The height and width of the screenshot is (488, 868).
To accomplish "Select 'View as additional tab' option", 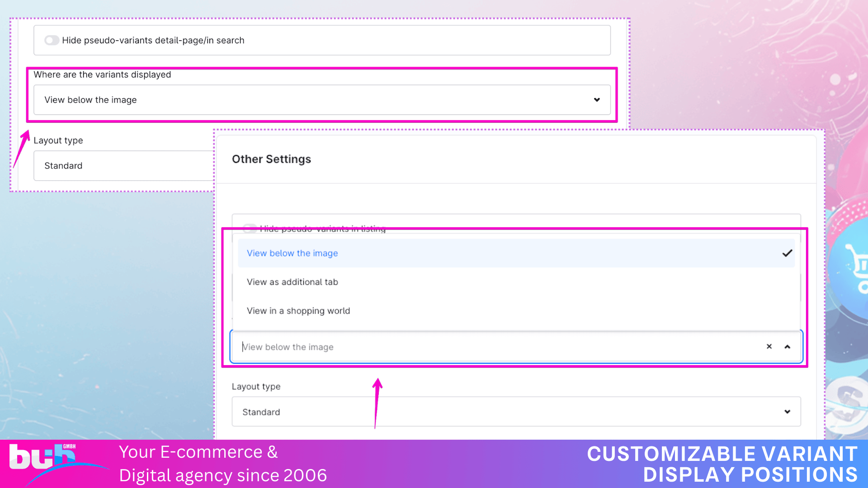I will pos(292,282).
